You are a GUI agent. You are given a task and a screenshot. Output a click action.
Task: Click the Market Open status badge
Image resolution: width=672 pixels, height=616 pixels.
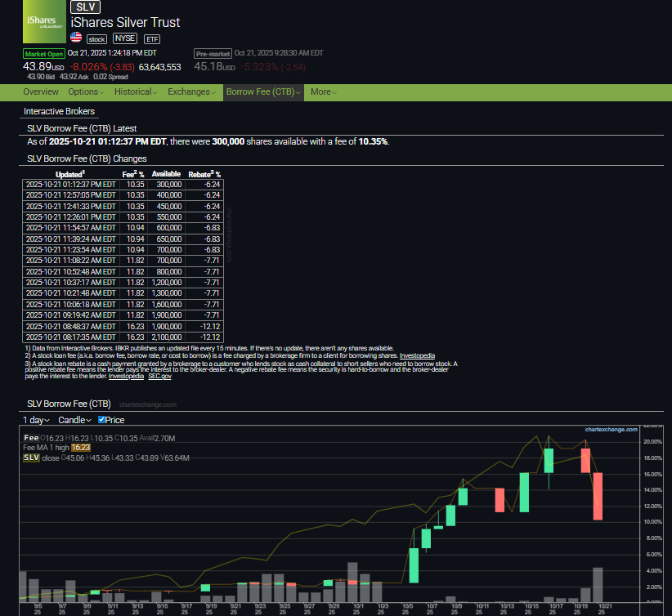click(x=44, y=54)
